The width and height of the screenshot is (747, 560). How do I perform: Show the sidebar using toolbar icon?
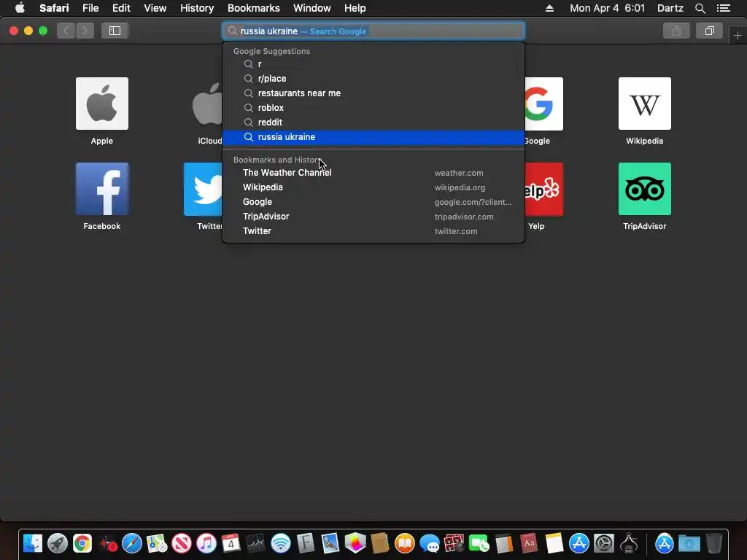[x=115, y=31]
